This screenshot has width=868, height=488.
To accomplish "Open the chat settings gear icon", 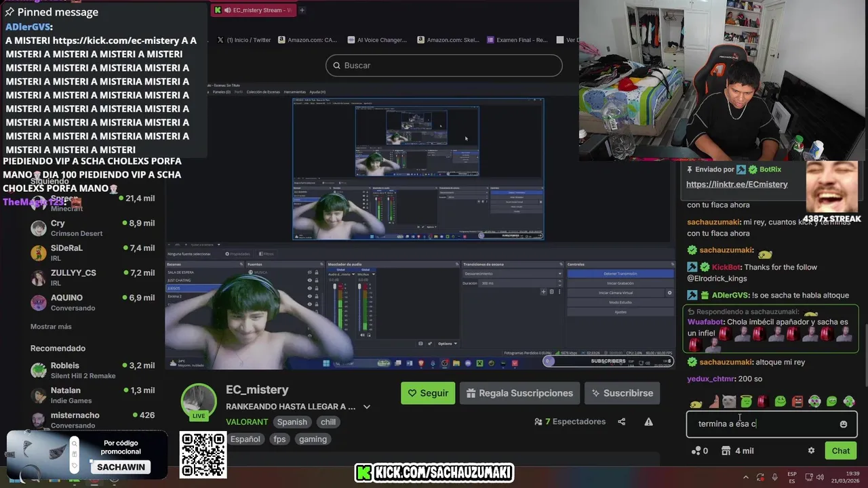I will coord(811,451).
